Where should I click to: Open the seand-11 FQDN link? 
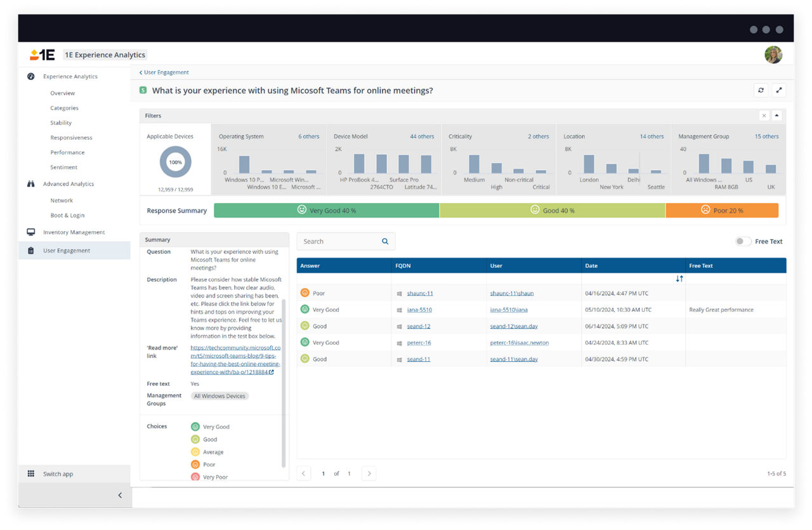click(419, 359)
